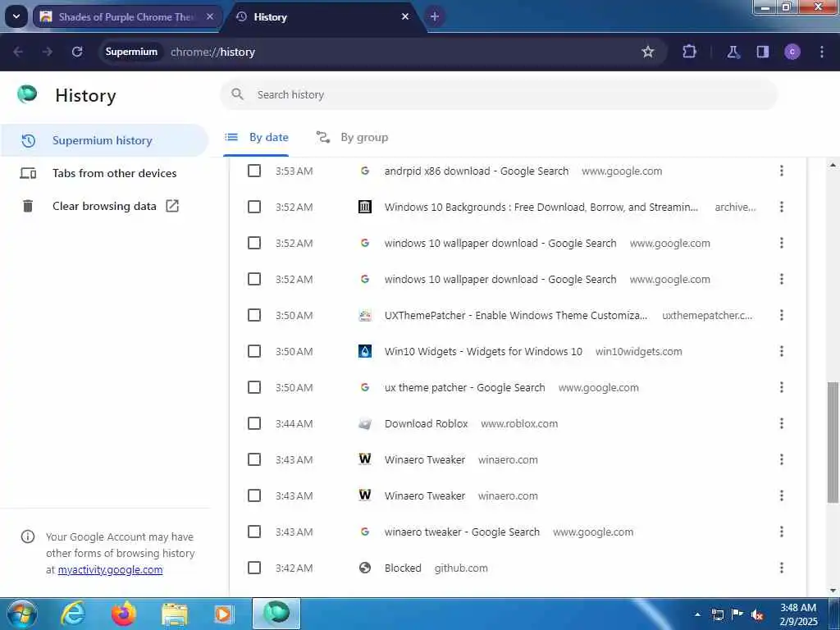Open actions menu for Windows 10 Backgrounds entry
This screenshot has width=840, height=630.
pyautogui.click(x=782, y=207)
